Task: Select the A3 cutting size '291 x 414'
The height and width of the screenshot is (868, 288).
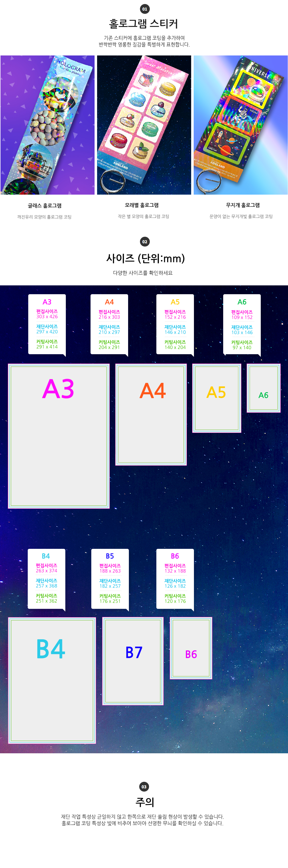Action: click(x=47, y=347)
